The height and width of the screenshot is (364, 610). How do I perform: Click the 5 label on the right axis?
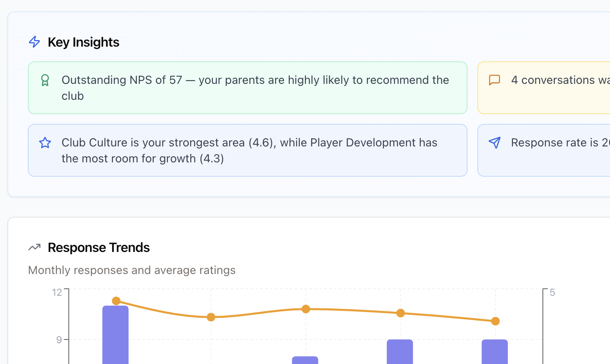point(552,292)
